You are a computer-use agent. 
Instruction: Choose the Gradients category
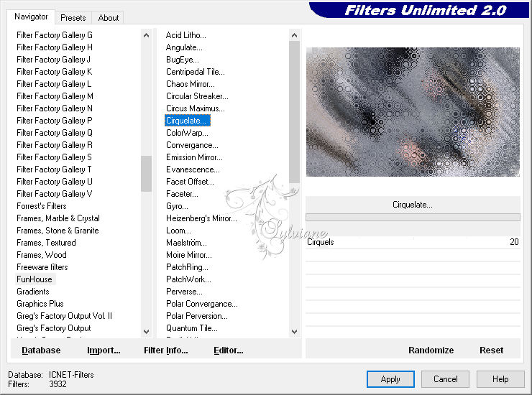click(x=33, y=292)
